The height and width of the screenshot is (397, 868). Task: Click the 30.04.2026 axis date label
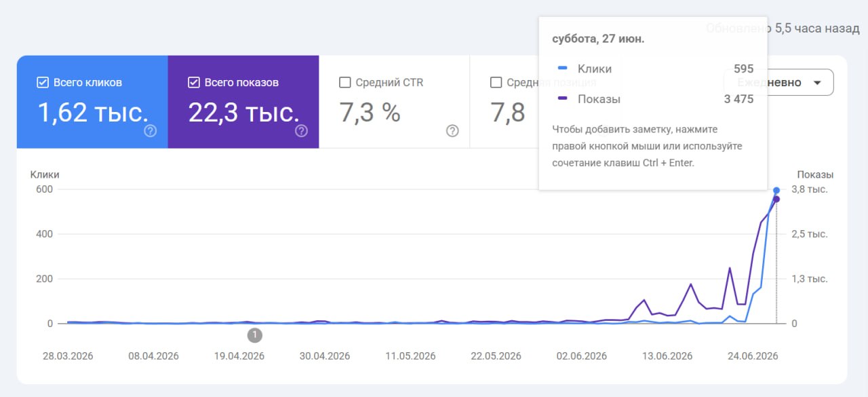(x=325, y=356)
